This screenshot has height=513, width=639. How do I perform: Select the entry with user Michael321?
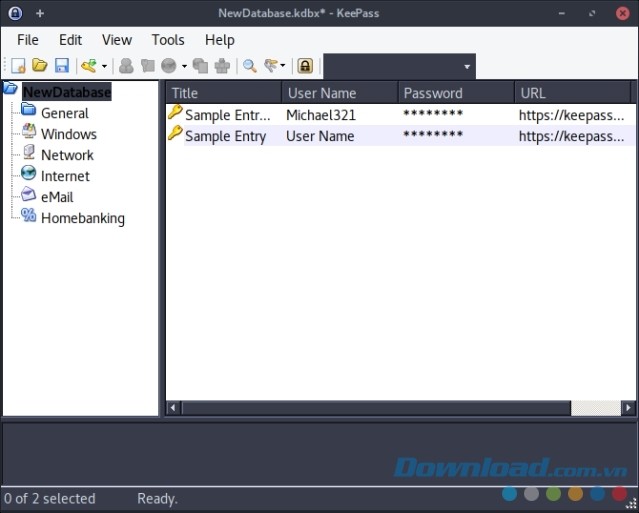401,115
